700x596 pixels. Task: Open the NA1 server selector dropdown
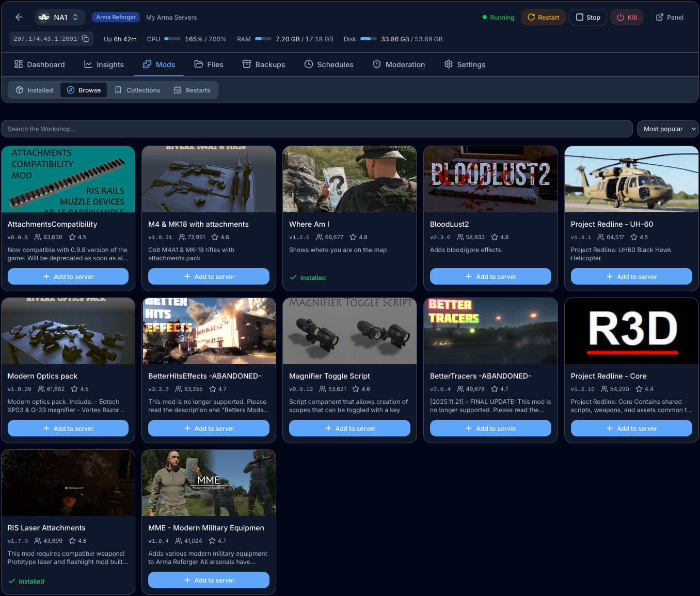coord(59,17)
